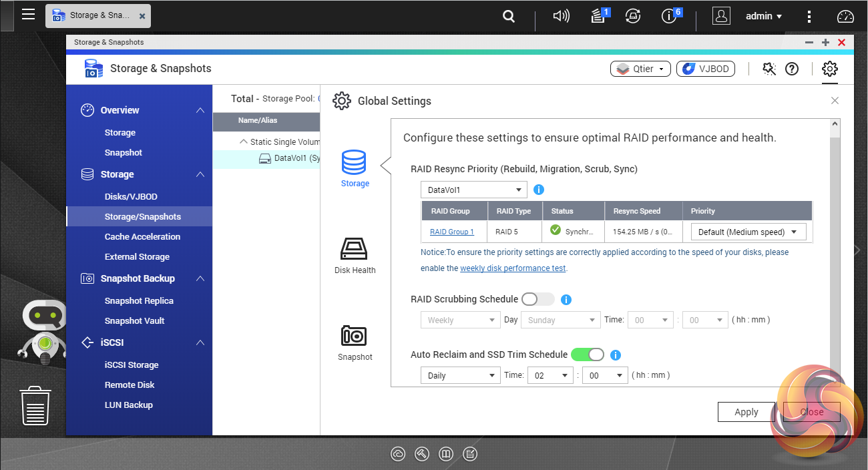
Task: Open the Disk Health settings section
Action: pos(355,255)
